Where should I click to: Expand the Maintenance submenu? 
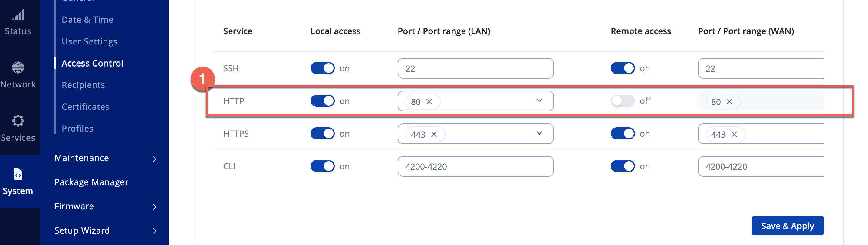point(154,158)
